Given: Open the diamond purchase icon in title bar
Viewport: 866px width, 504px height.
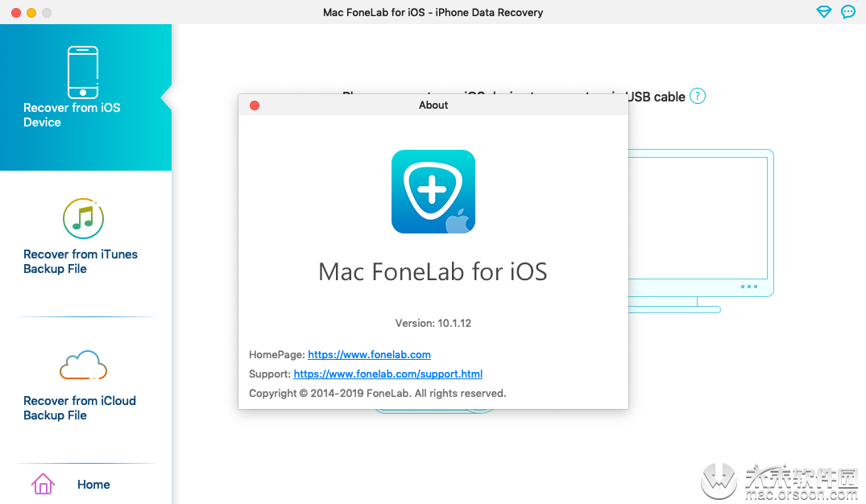Looking at the screenshot, I should tap(823, 11).
